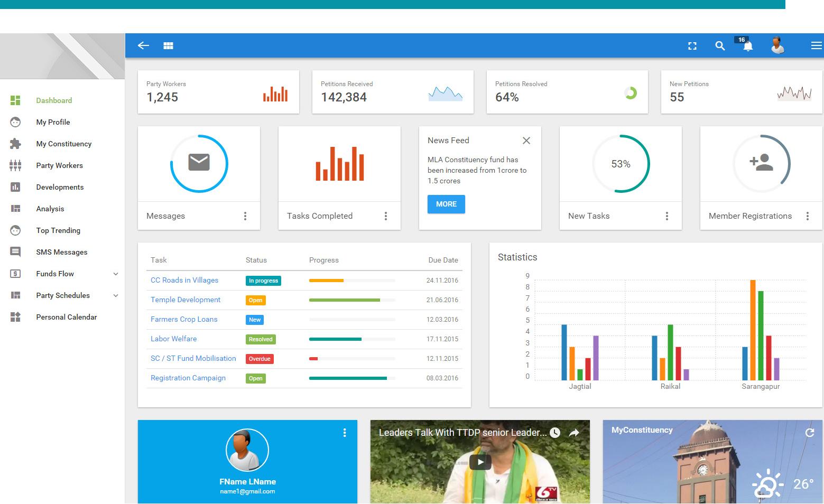Open Messages card options menu

pyautogui.click(x=245, y=216)
